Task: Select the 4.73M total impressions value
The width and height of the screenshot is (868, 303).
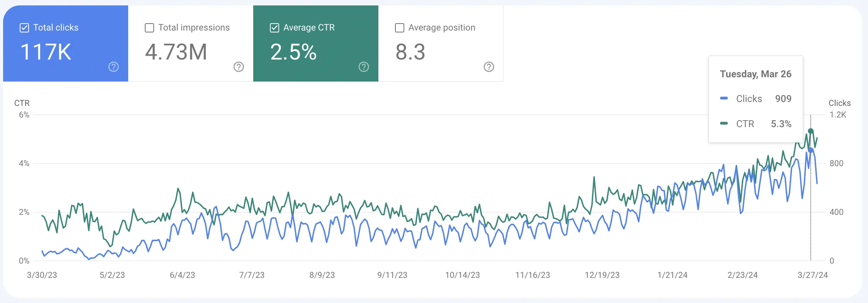Action: click(x=176, y=52)
